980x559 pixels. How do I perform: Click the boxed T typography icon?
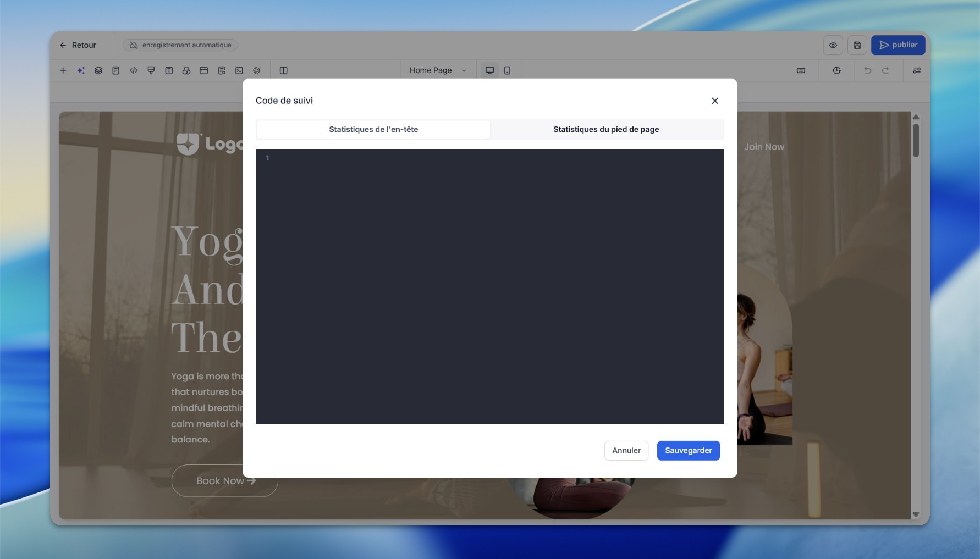(169, 70)
